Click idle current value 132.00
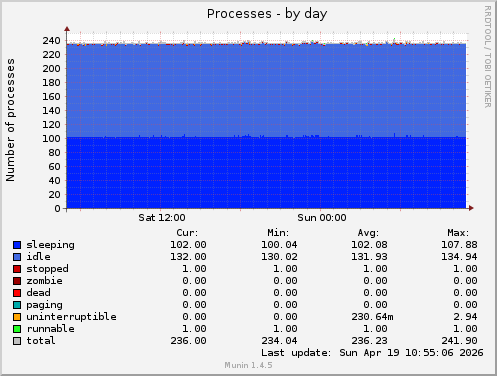 188,257
